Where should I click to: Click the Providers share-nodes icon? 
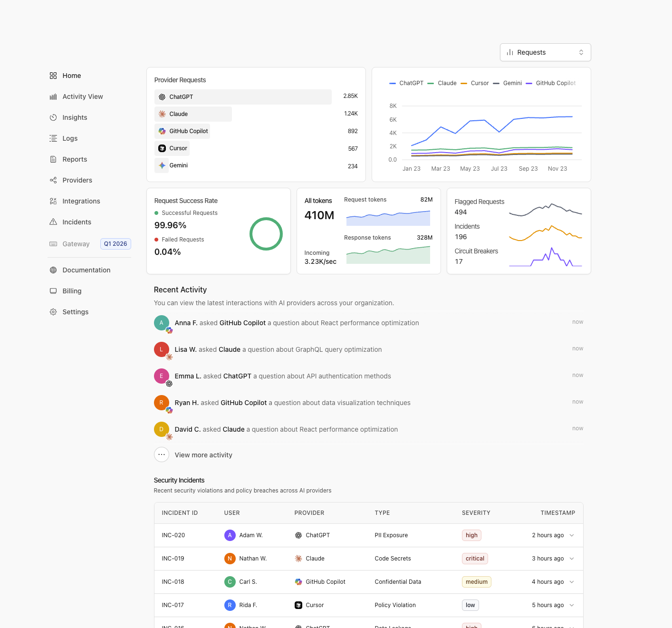53,180
